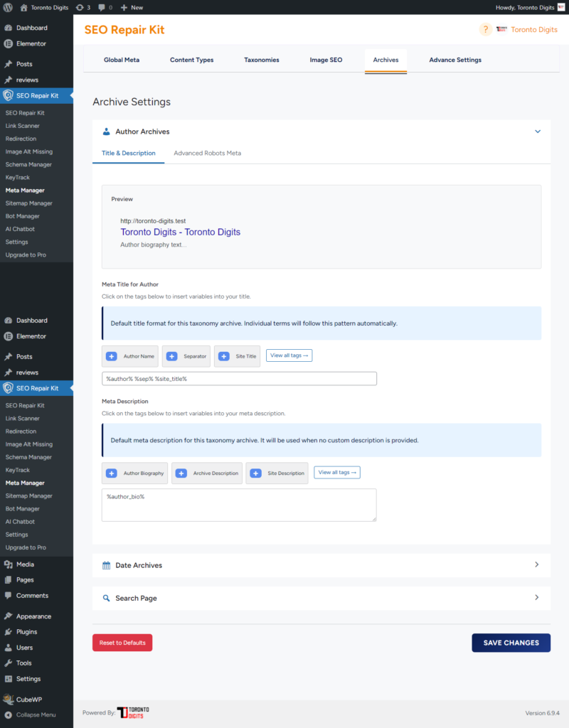Viewport: 569px width, 728px height.
Task: Click inside the meta title input field
Action: click(x=238, y=378)
